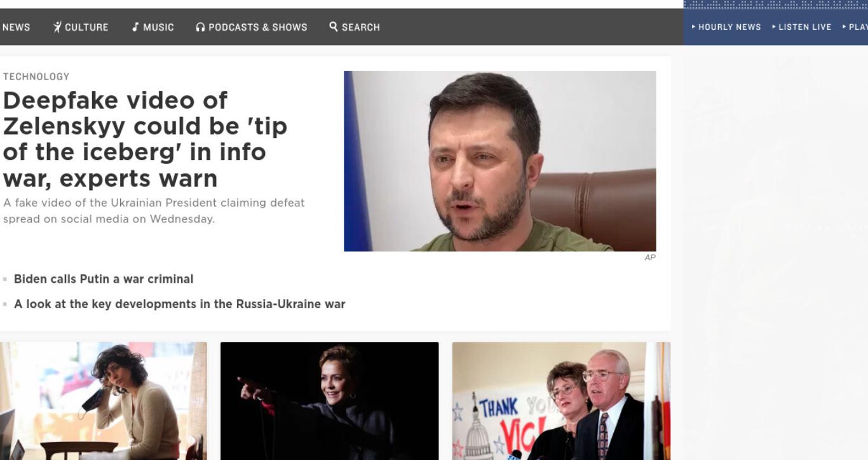Open Podcasts & Shows menu

pyautogui.click(x=252, y=27)
